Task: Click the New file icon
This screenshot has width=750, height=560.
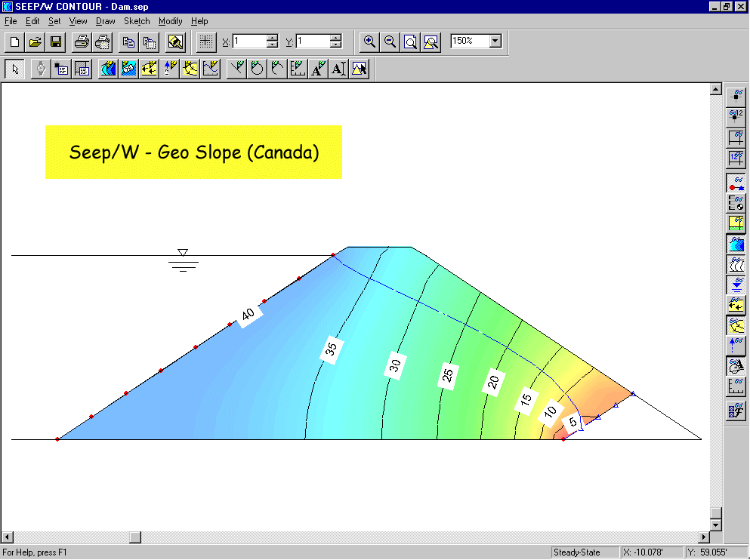Action: pos(14,42)
